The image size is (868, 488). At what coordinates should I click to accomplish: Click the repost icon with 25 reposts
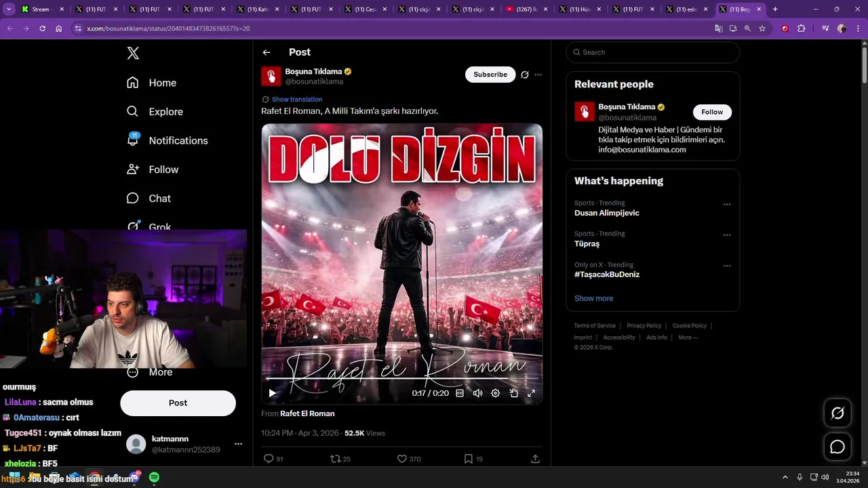point(335,459)
